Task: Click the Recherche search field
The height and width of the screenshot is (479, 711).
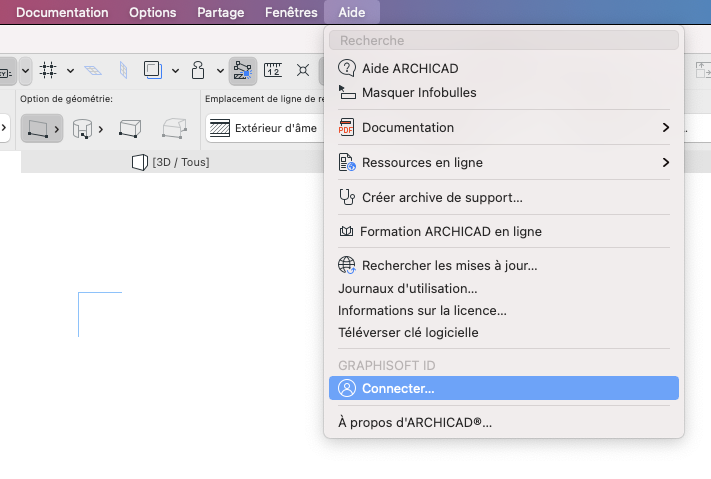Action: pyautogui.click(x=504, y=40)
